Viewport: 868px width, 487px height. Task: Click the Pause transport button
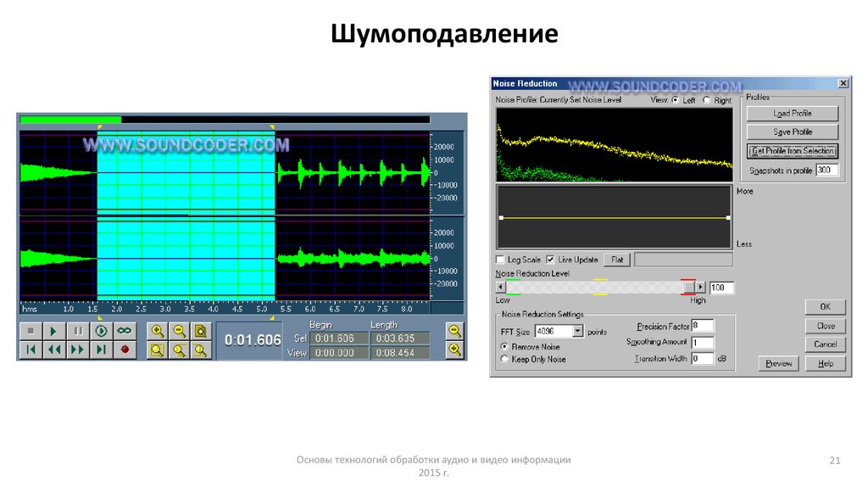pyautogui.click(x=77, y=331)
